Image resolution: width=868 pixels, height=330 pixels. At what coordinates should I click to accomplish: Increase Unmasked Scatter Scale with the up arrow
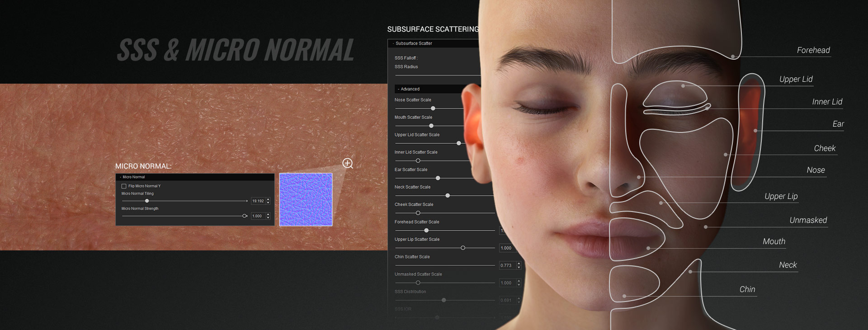click(519, 281)
